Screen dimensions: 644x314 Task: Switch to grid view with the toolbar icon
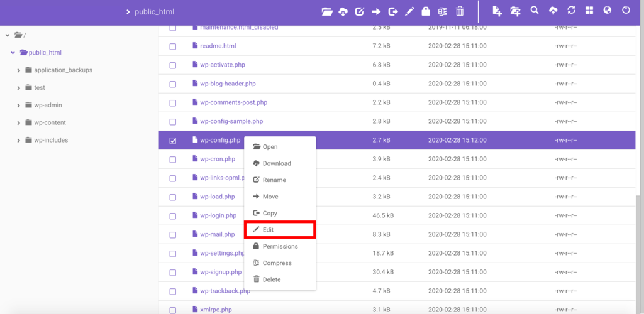[x=589, y=11]
